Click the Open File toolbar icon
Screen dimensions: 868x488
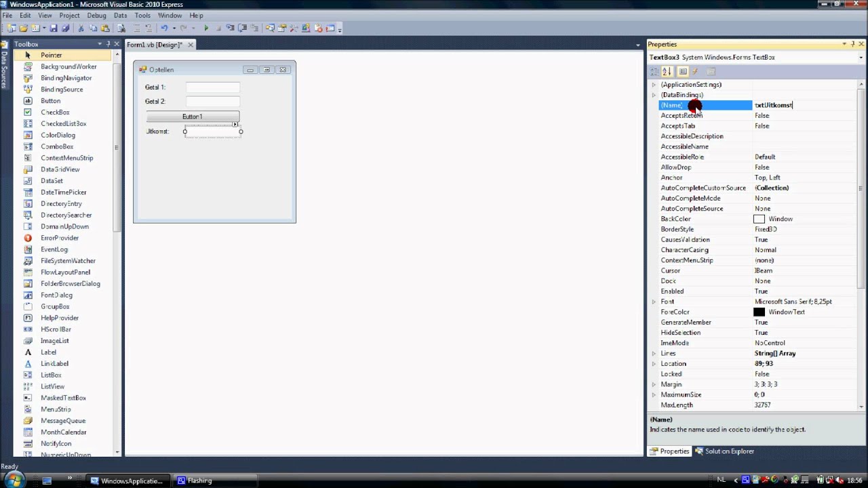click(x=23, y=28)
